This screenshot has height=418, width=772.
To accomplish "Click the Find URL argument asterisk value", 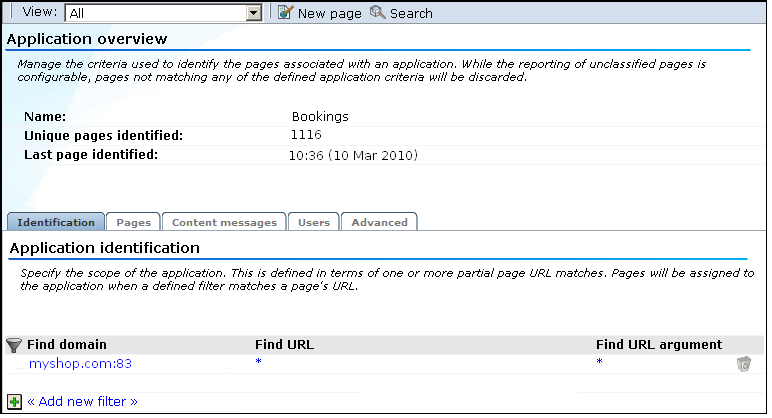I will tap(599, 362).
